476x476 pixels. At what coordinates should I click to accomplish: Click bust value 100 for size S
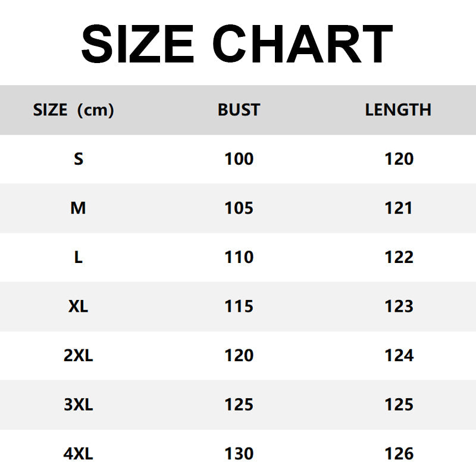[x=239, y=159]
